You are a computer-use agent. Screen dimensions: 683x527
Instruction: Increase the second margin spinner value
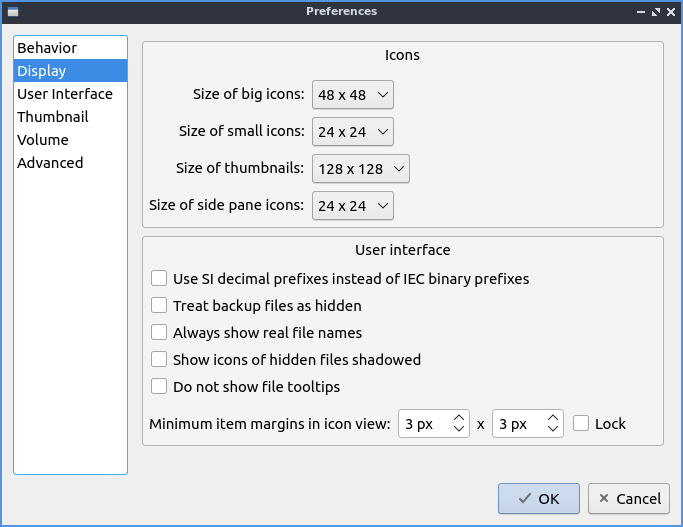tap(553, 418)
